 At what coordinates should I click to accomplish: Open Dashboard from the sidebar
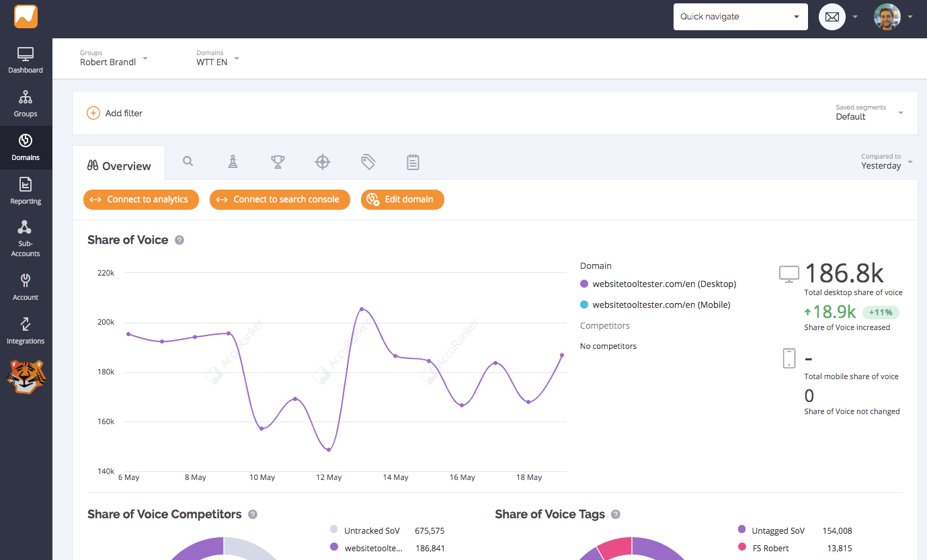[x=26, y=61]
